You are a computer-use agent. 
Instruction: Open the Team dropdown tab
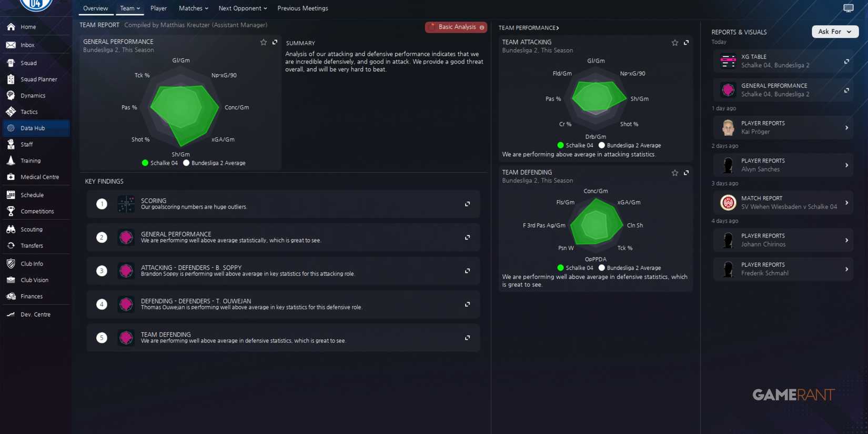point(130,8)
